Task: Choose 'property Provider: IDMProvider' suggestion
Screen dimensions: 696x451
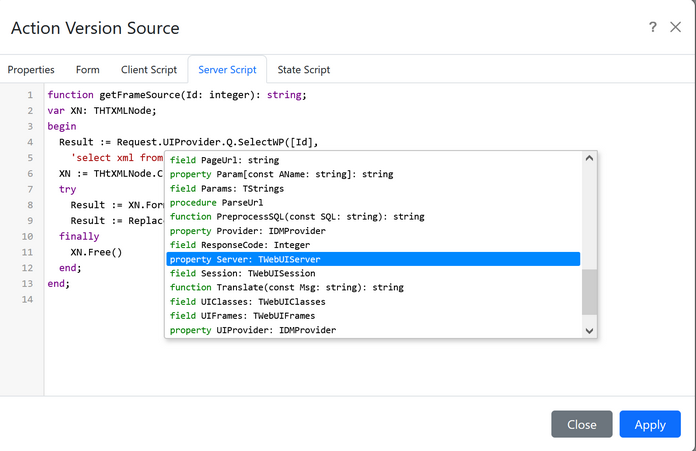Action: coord(373,231)
